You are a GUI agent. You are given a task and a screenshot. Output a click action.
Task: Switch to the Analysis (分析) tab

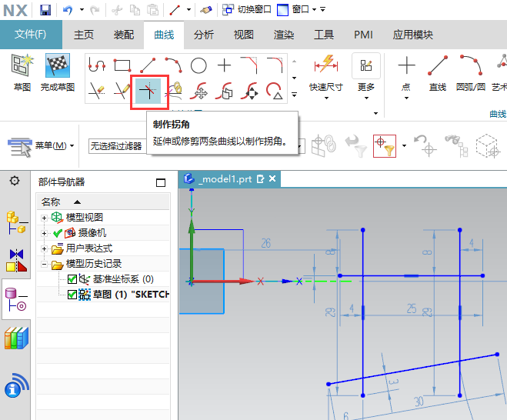pos(204,35)
